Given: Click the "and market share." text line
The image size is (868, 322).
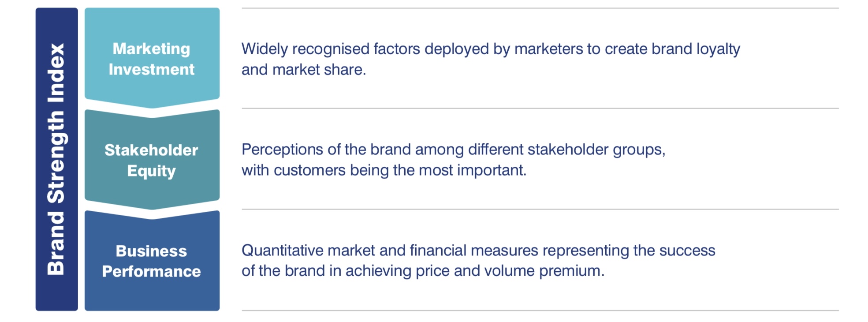Looking at the screenshot, I should point(304,70).
